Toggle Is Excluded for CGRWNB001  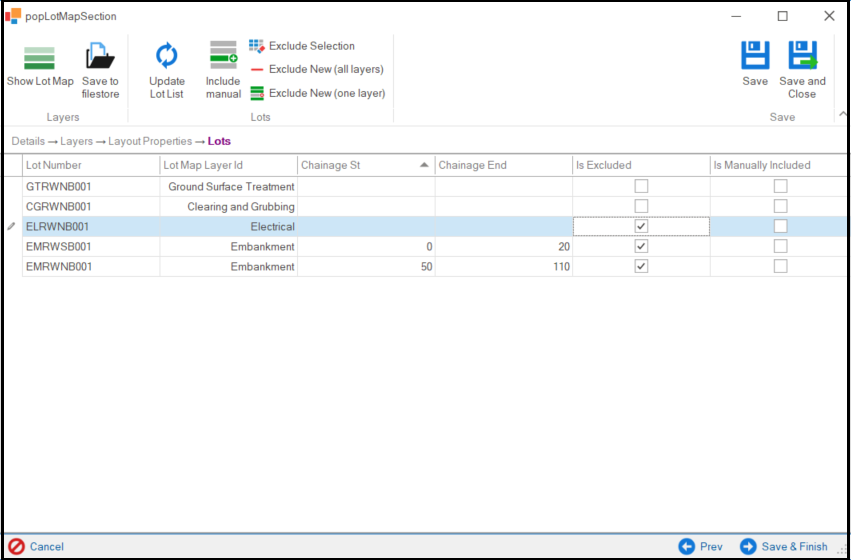click(x=642, y=206)
